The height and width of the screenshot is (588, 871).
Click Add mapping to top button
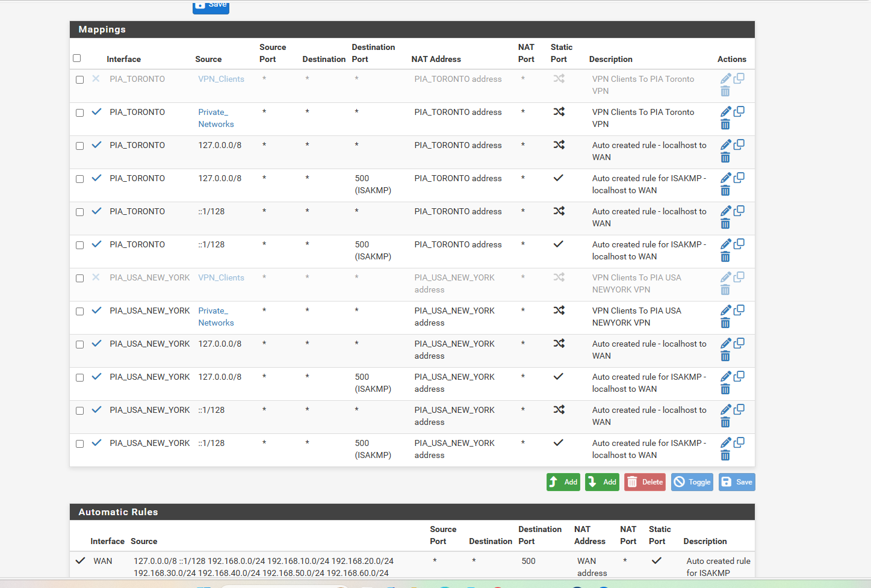[563, 482]
